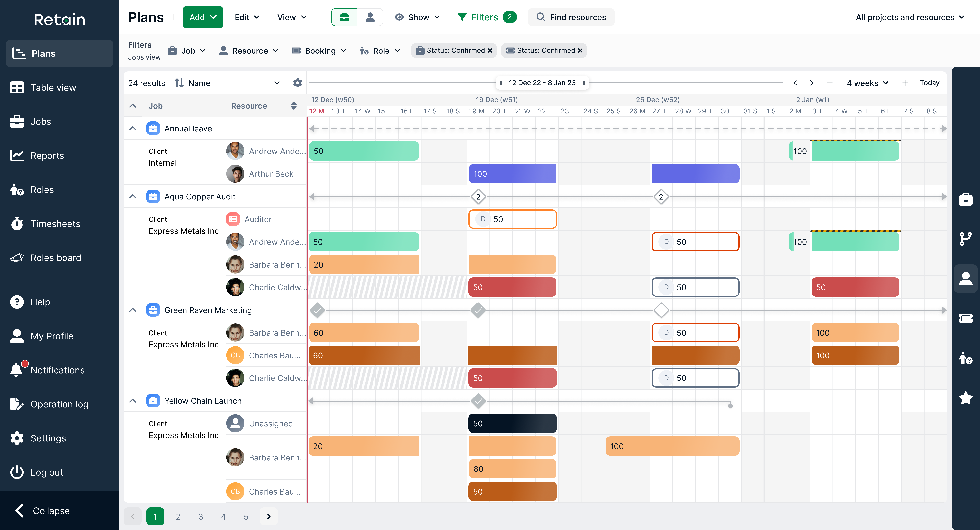Go to next time period arrow
This screenshot has width=980, height=530.
pos(811,83)
